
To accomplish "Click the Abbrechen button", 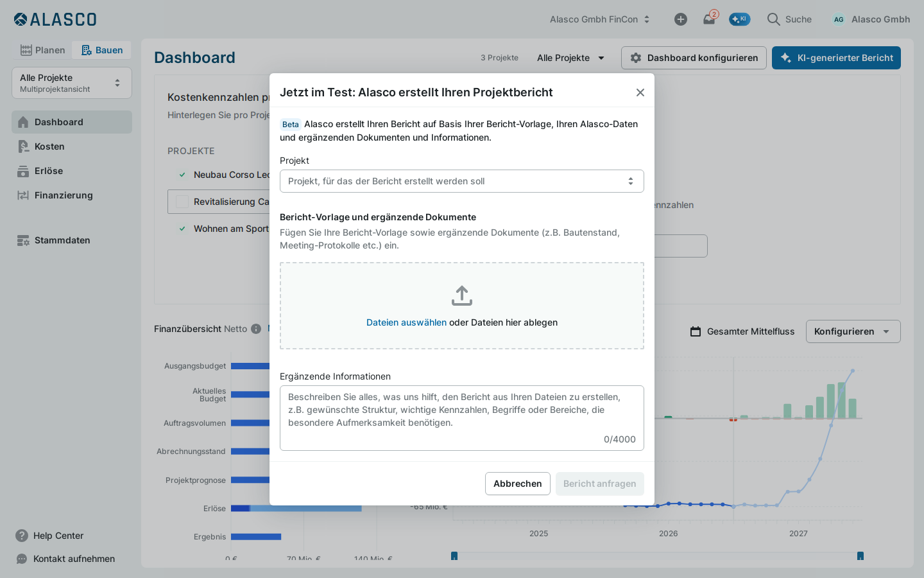I will 518,484.
